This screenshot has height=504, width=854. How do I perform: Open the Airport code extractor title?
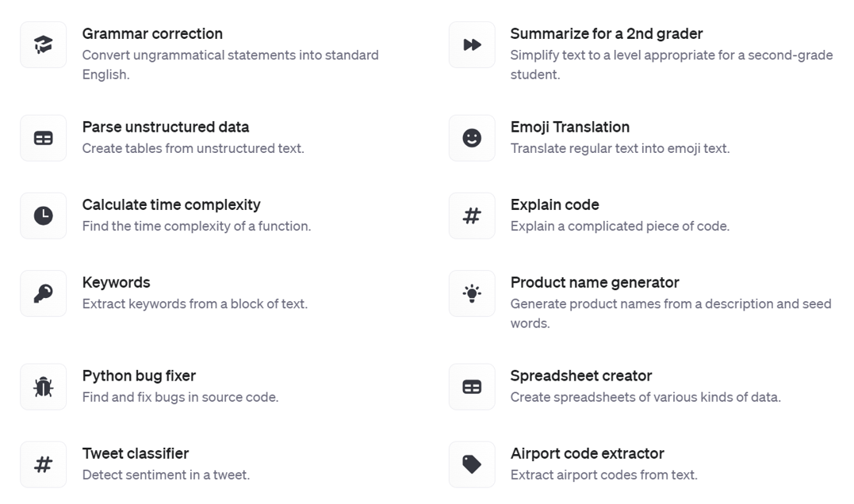point(587,454)
